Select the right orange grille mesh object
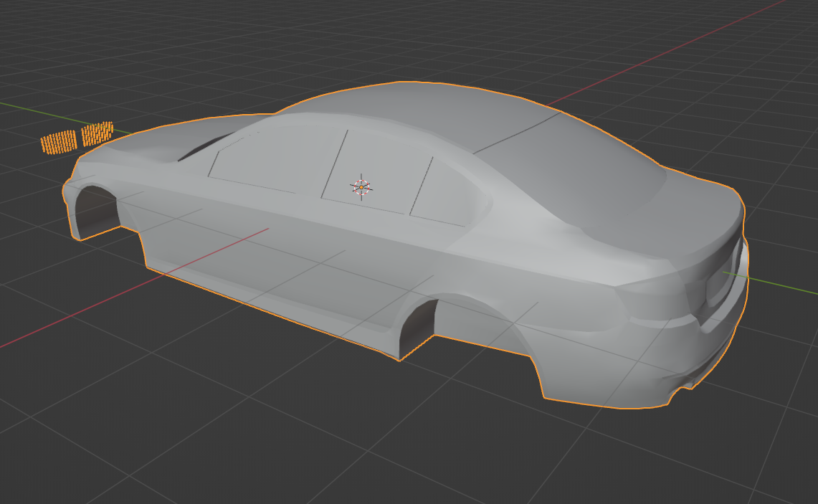The image size is (818, 504). point(97,133)
